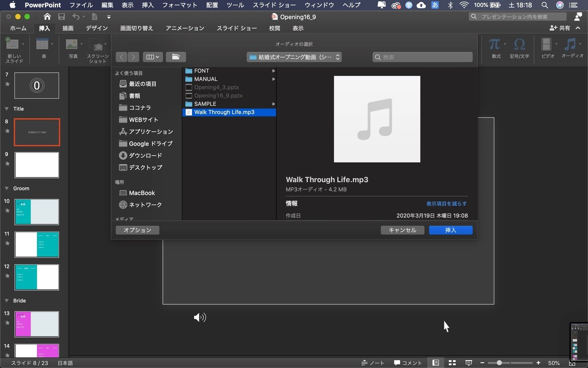
Task: Expand the FONT folder arrow
Action: coord(273,71)
